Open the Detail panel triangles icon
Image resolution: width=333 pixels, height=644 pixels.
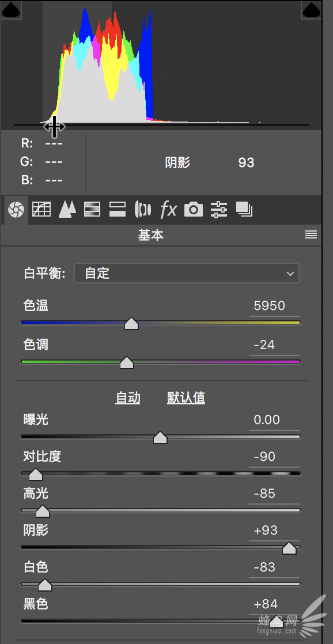(67, 210)
